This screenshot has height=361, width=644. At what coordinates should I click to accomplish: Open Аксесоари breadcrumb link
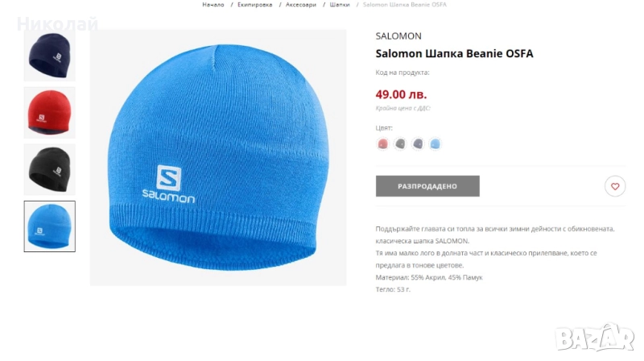[x=301, y=5]
